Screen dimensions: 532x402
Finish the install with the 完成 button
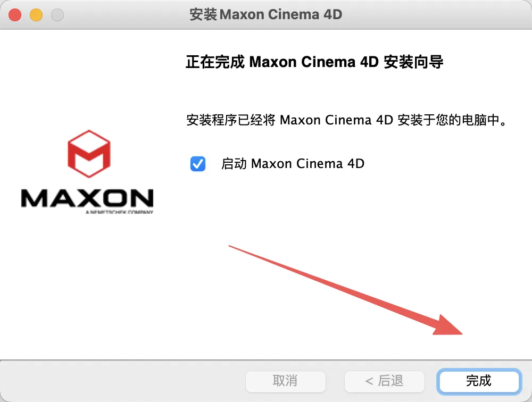(x=479, y=381)
